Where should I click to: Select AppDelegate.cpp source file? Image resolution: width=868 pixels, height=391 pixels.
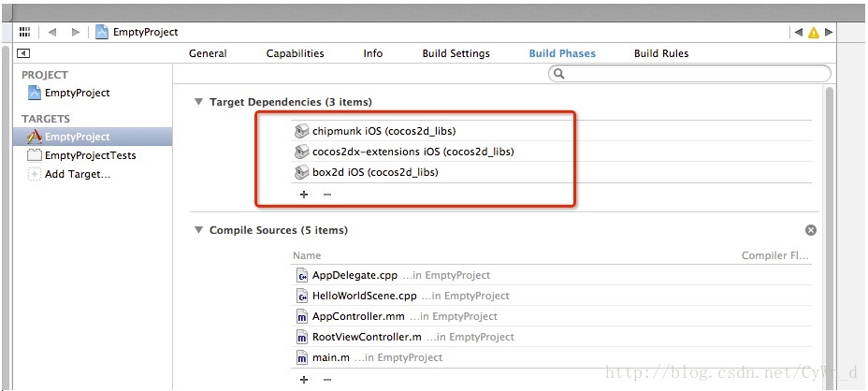(x=551, y=275)
